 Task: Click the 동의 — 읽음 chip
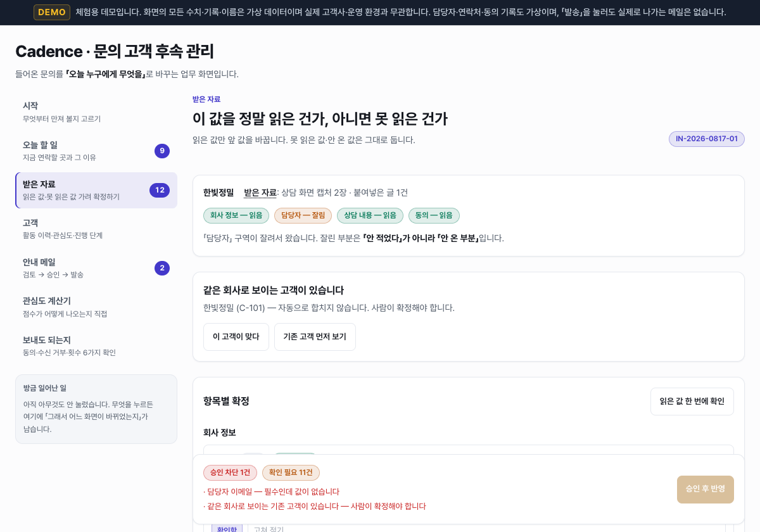tap(434, 215)
